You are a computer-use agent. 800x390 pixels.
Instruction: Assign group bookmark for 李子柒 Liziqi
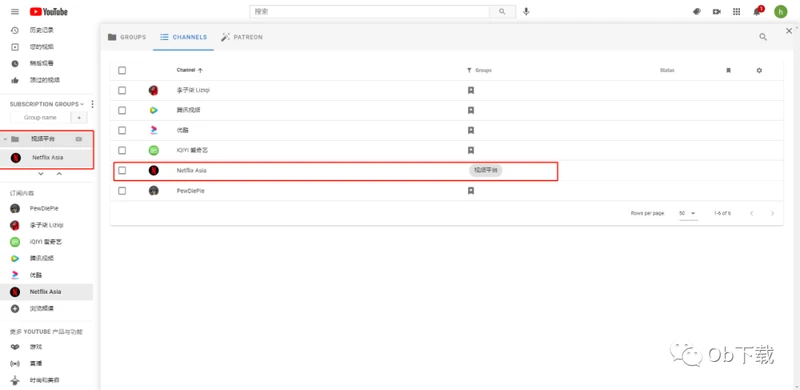471,90
